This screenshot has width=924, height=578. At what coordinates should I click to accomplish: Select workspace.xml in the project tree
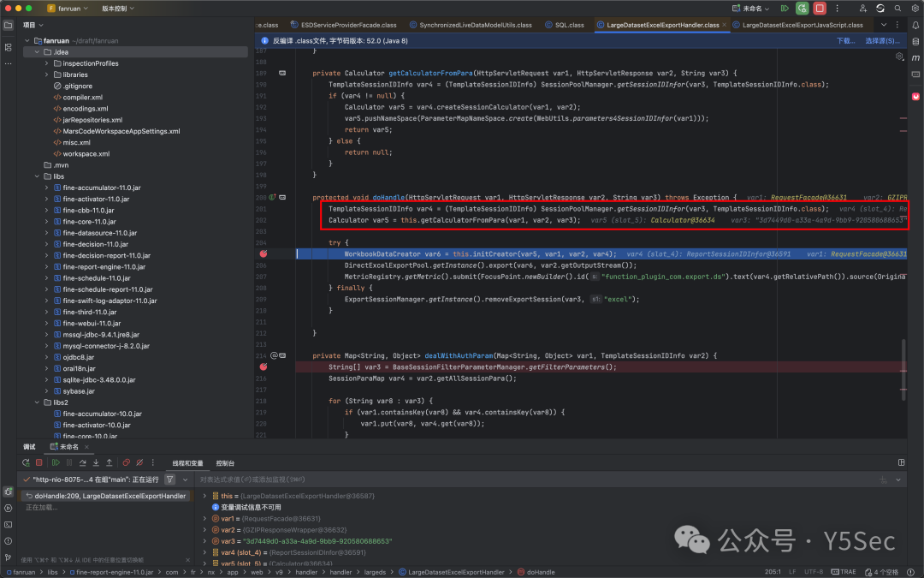point(86,154)
